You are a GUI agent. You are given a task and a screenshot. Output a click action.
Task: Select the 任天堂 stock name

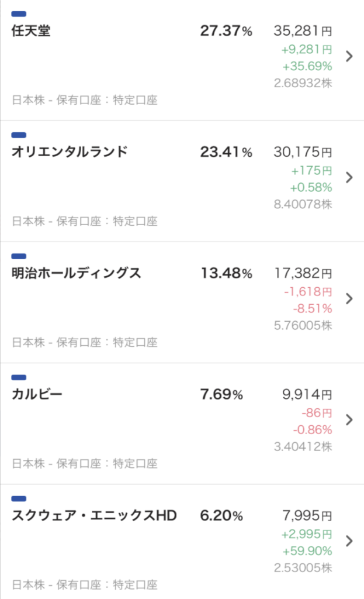coord(31,31)
